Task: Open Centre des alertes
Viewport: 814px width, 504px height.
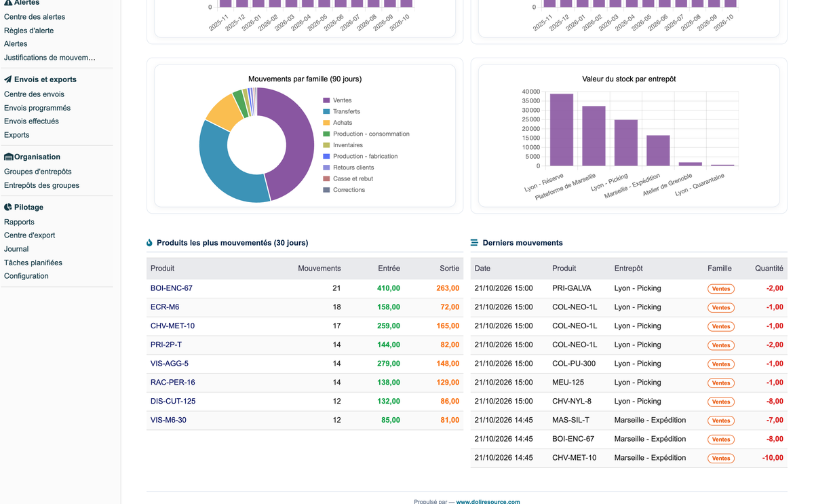Action: (x=35, y=17)
